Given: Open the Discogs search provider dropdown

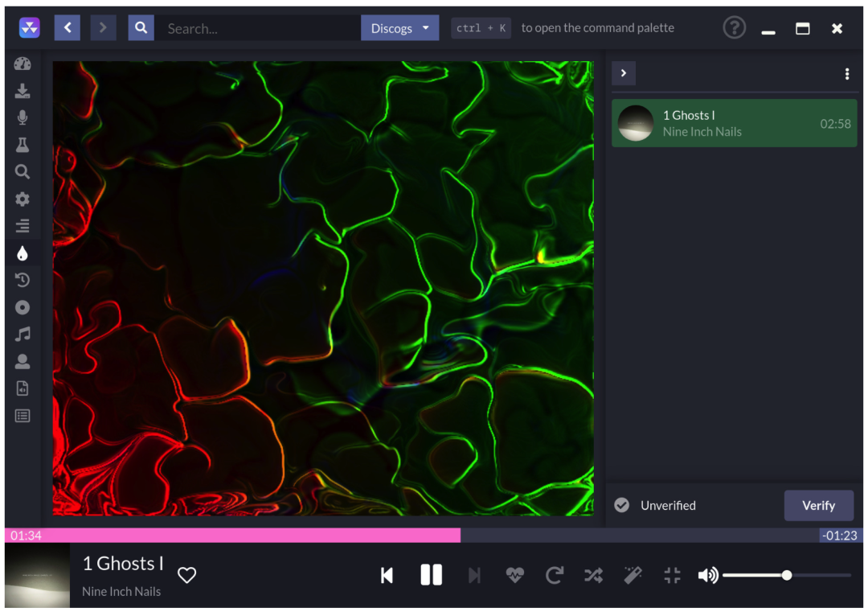Looking at the screenshot, I should click(x=399, y=27).
